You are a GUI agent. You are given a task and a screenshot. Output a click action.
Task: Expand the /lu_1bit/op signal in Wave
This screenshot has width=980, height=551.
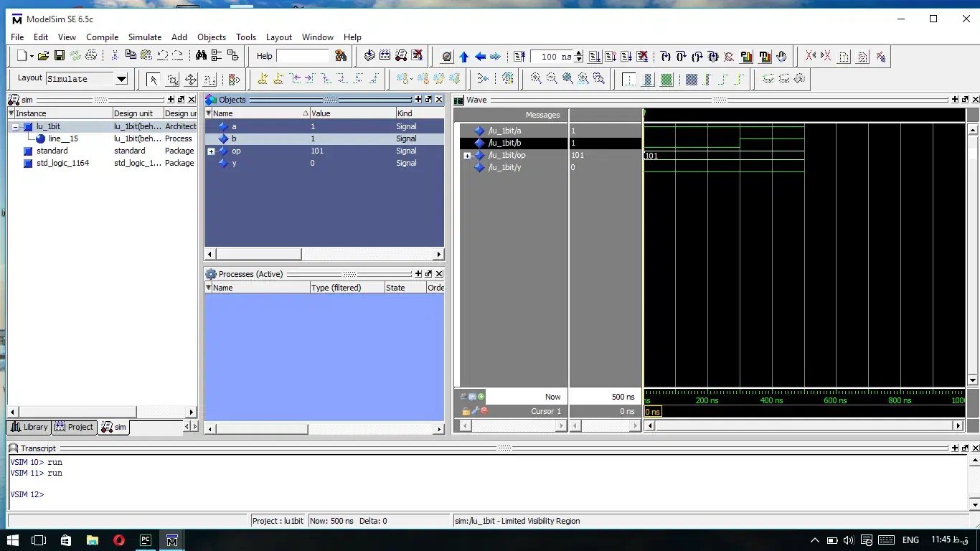467,156
